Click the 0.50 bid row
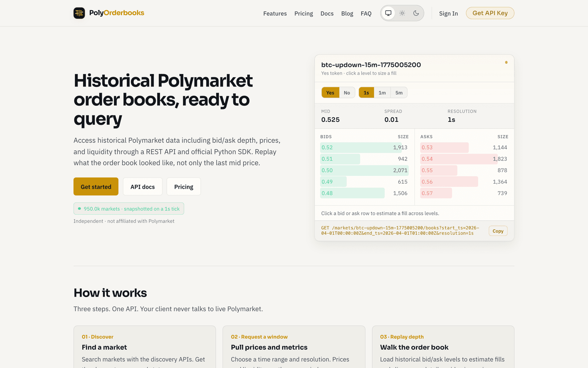Screen dimensions: 588x368 point(364,170)
